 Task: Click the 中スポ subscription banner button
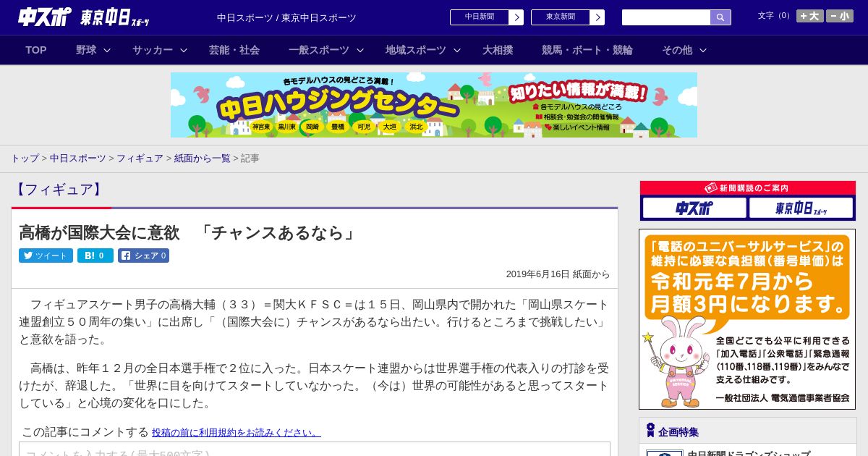click(694, 208)
